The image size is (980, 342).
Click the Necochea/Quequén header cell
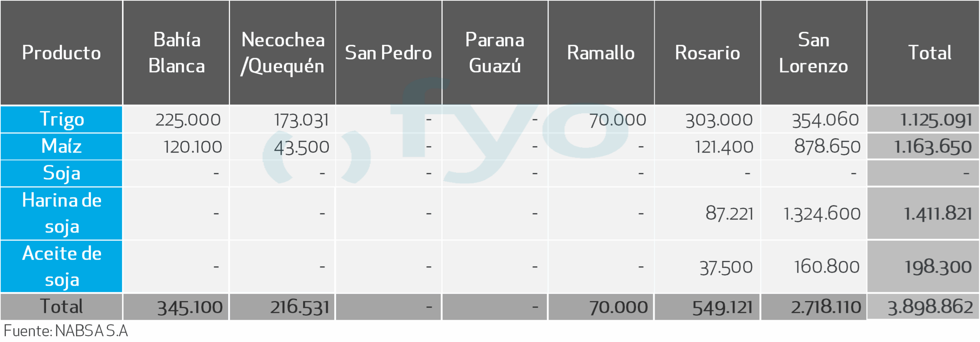tap(283, 53)
